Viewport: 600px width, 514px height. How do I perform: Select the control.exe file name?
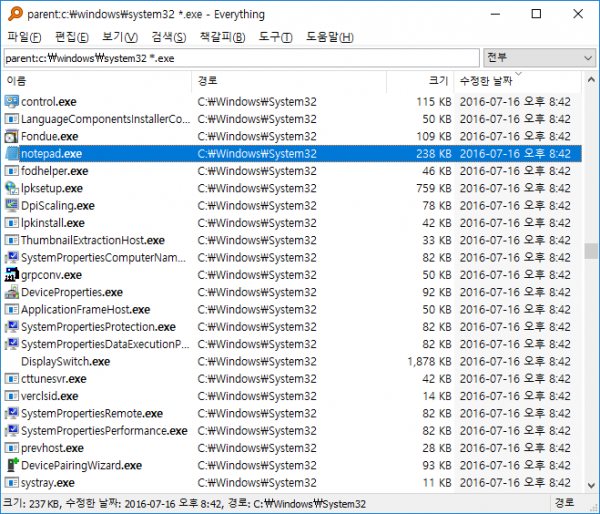click(x=49, y=102)
